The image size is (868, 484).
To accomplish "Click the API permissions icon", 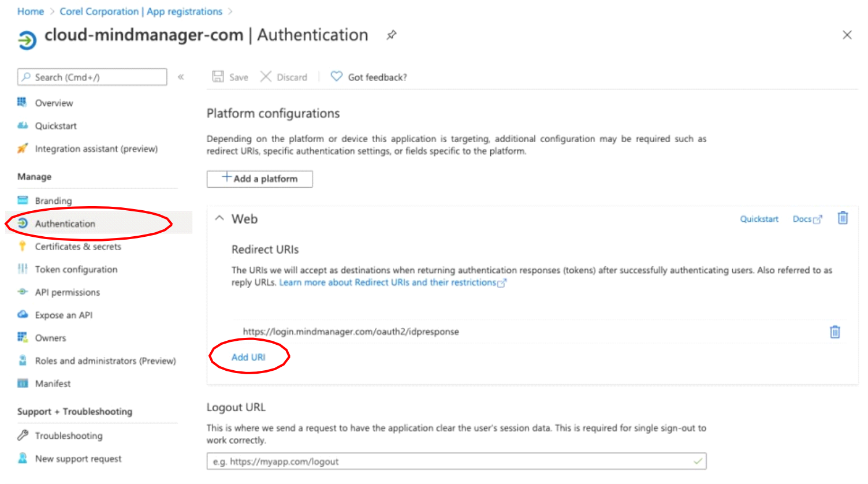I will point(23,292).
